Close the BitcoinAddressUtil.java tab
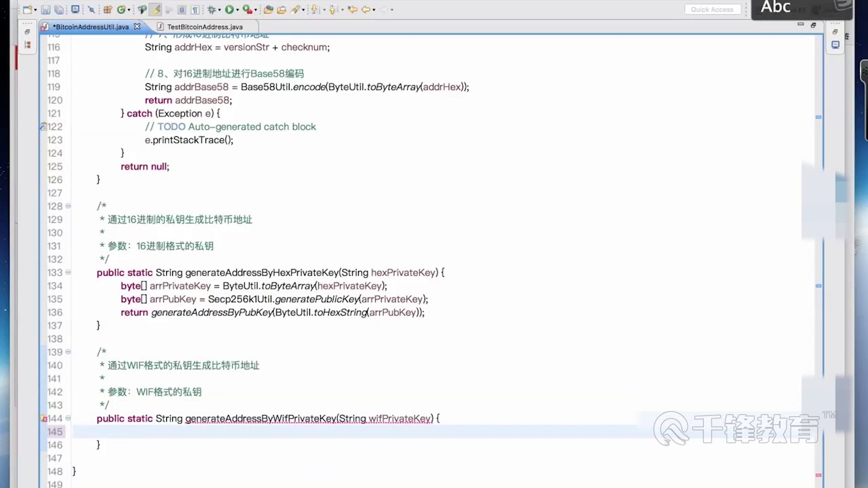The image size is (868, 488). (137, 26)
